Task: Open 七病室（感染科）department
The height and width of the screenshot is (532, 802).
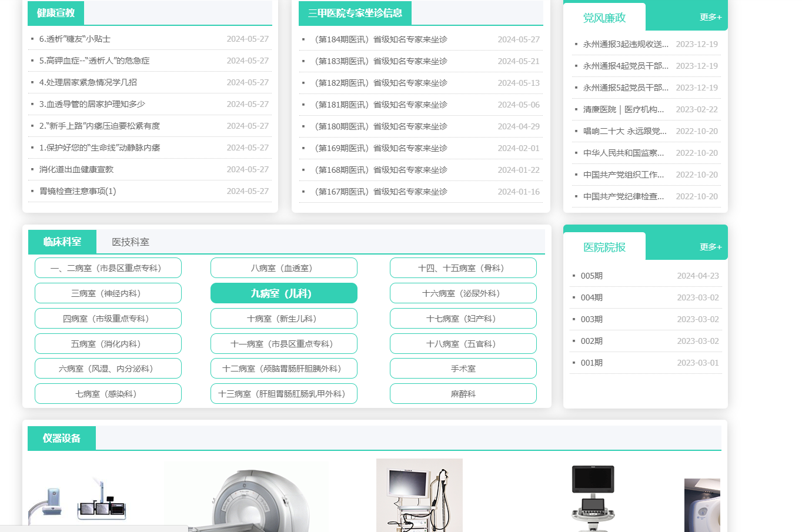Action: [x=108, y=394]
